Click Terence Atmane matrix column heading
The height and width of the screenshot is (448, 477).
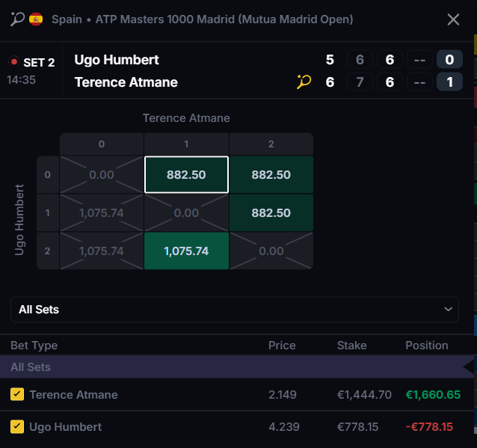point(186,118)
